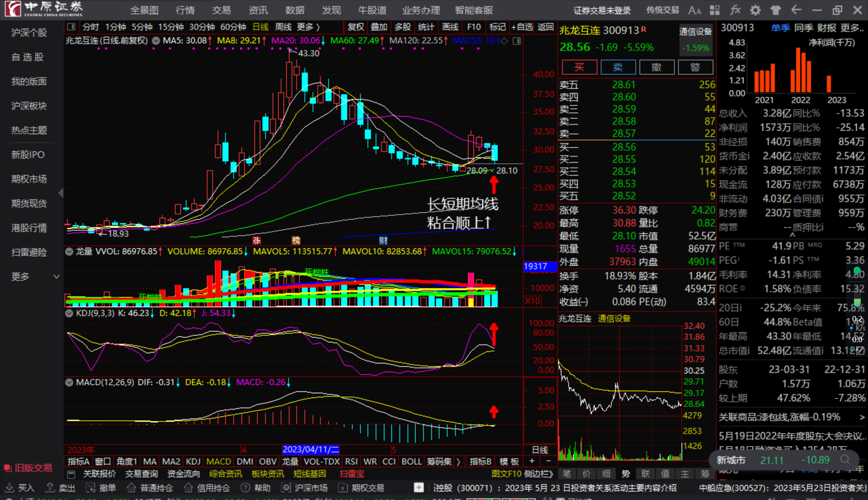Screen dimensions: 868x500
Task: Open the 行情 menu
Action: click(x=185, y=10)
